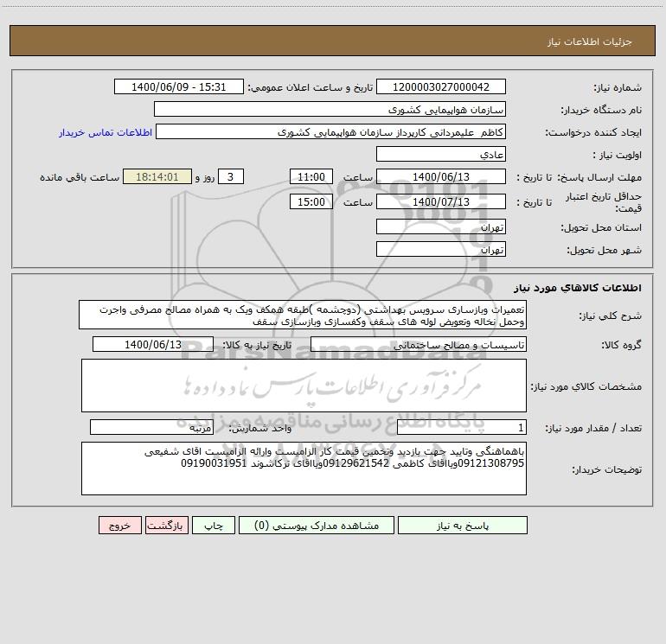The image size is (666, 644).
Task: Click the استان محل تحویل label
Action: tap(601, 228)
